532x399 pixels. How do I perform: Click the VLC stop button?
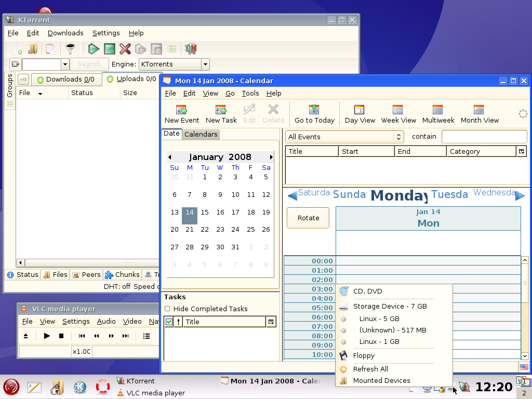[x=61, y=336]
